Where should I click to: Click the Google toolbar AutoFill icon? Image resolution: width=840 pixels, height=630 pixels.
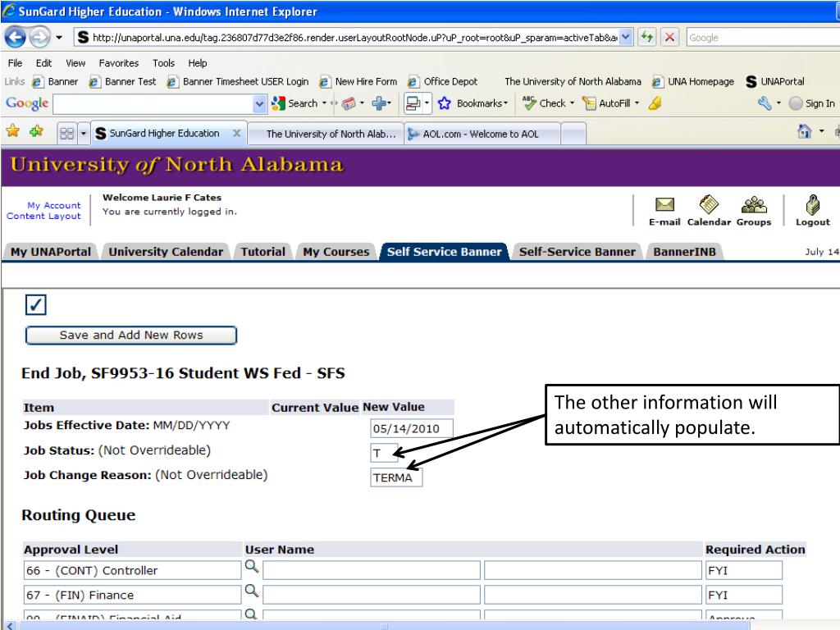coord(589,103)
